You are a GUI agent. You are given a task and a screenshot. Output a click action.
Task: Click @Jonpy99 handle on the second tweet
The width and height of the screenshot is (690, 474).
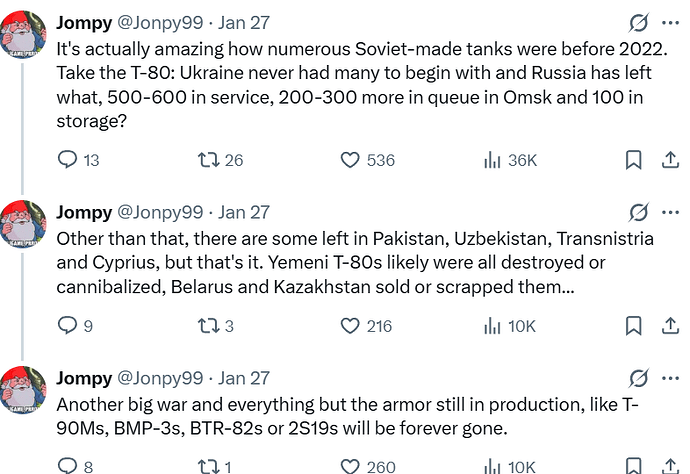[160, 212]
